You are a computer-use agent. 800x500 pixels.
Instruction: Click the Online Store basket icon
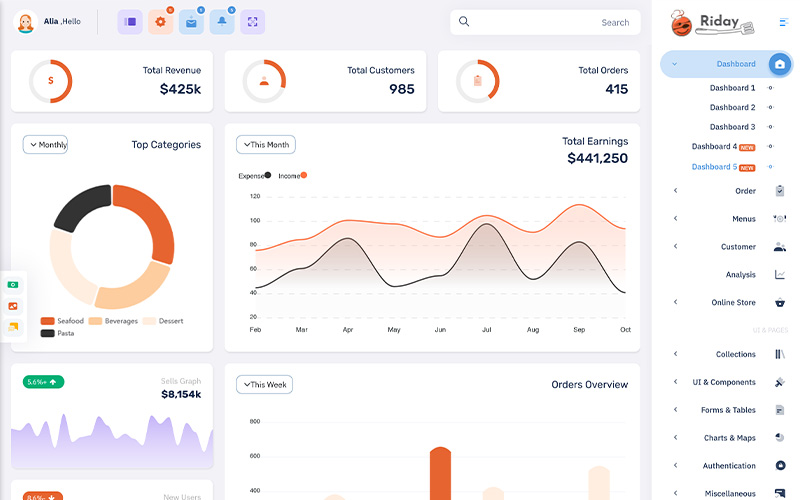pos(780,303)
